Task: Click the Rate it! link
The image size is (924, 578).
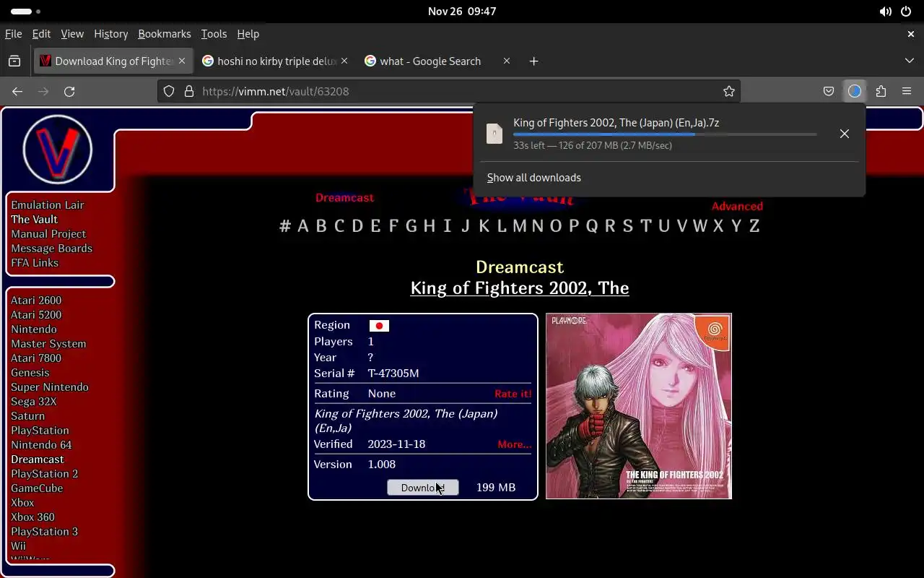Action: [513, 394]
